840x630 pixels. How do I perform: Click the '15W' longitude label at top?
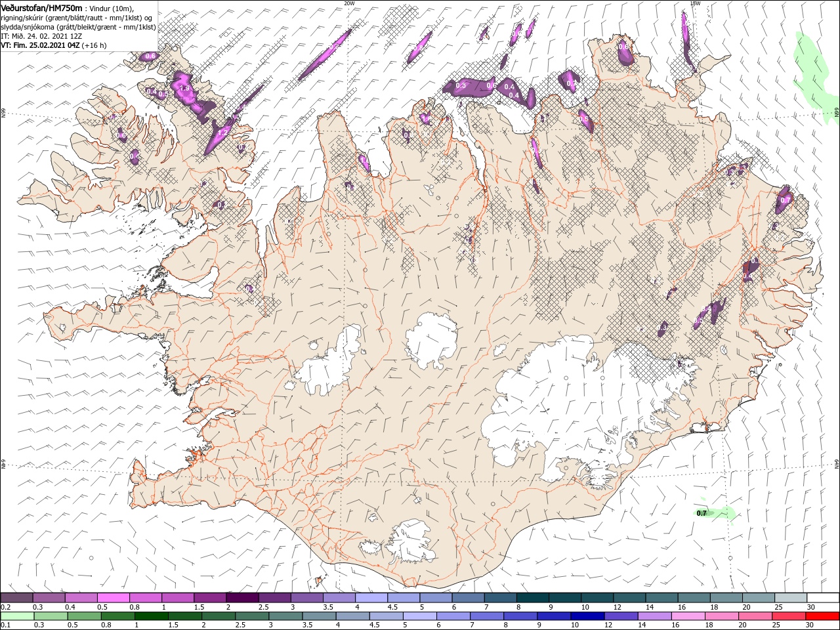tap(695, 3)
